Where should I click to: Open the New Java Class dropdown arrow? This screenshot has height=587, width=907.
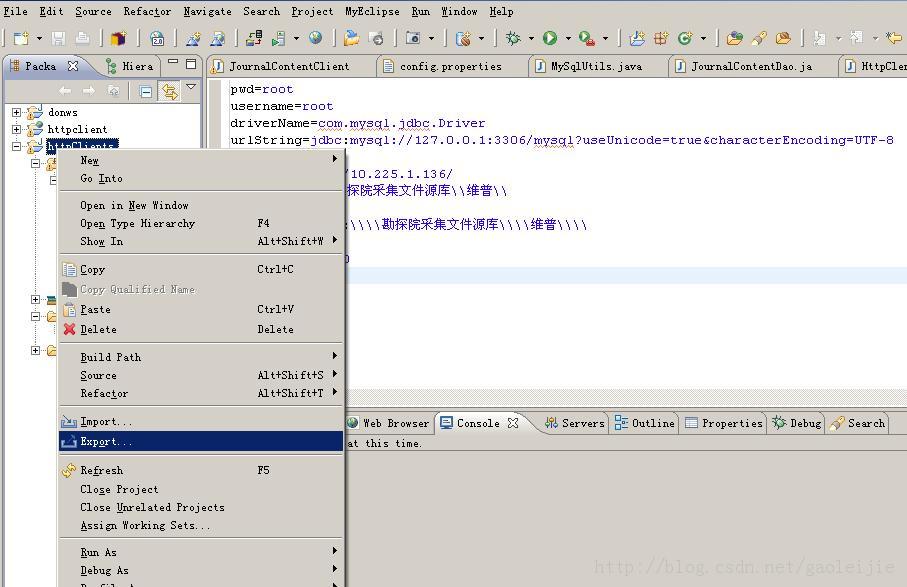click(703, 39)
